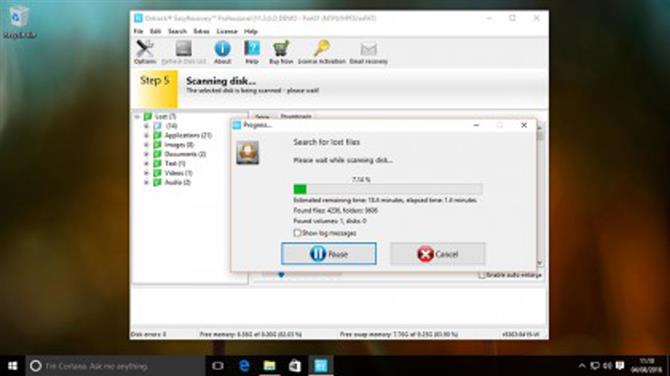The width and height of the screenshot is (670, 376).
Task: Click Cortana Ask me anything search box
Action: tap(115, 366)
